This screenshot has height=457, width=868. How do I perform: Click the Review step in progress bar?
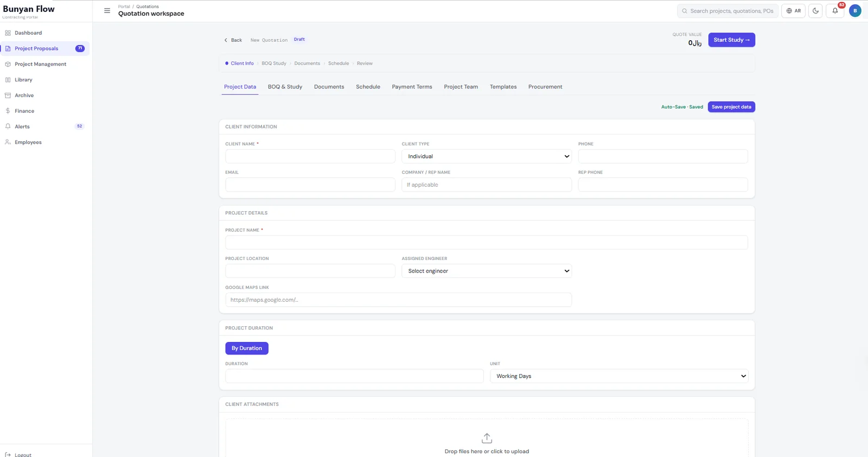click(365, 64)
